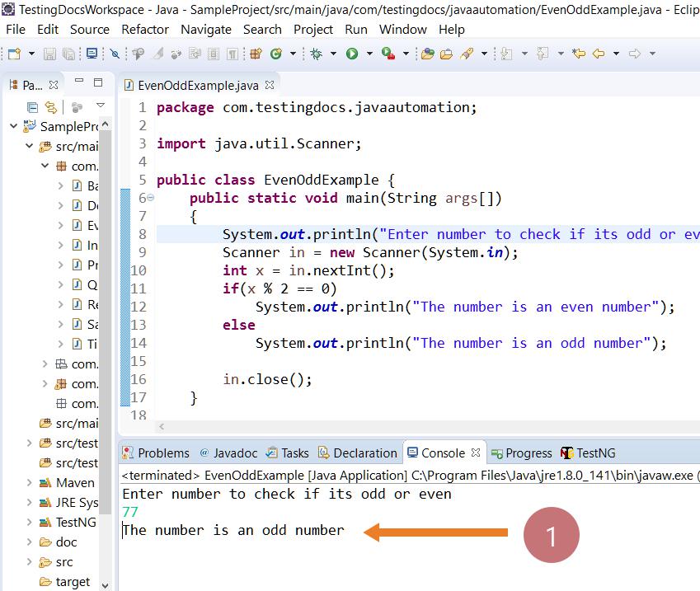Open the Window menu
The width and height of the screenshot is (700, 591).
(x=402, y=30)
